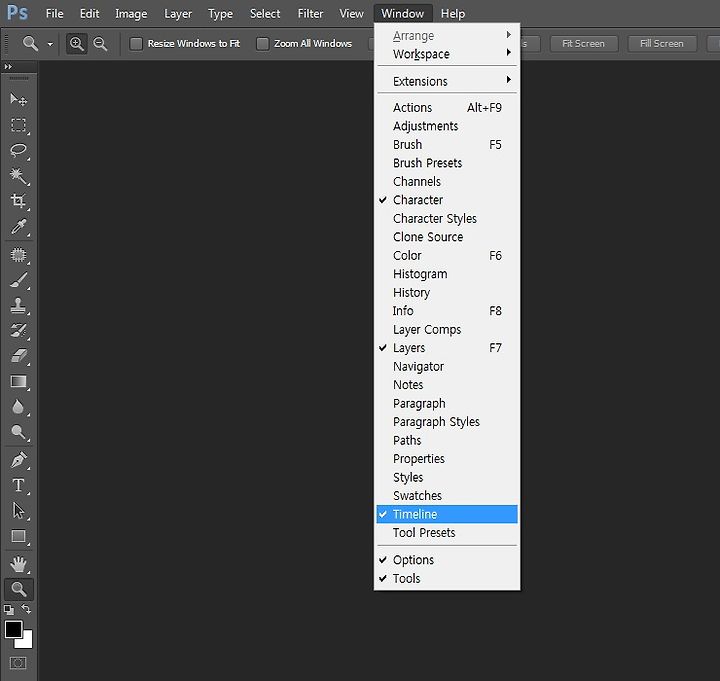Enable Zoom All Windows checkbox
Image resolution: width=720 pixels, height=681 pixels.
[263, 44]
